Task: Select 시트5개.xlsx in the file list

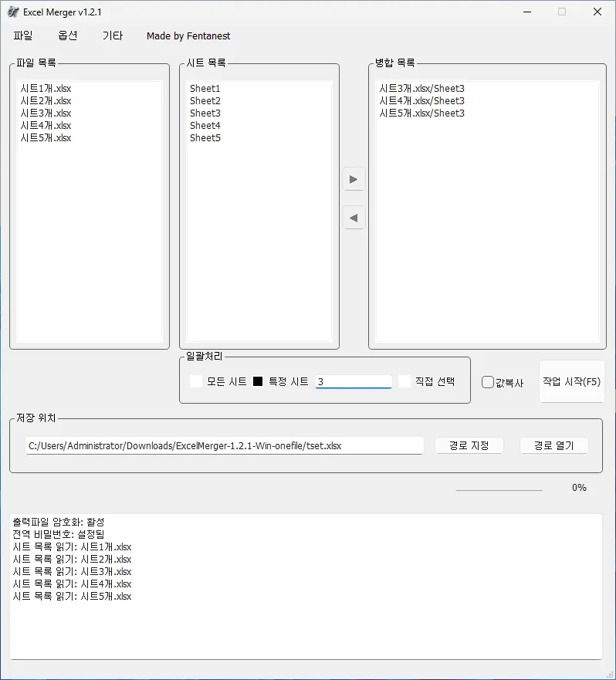Action: click(x=89, y=138)
